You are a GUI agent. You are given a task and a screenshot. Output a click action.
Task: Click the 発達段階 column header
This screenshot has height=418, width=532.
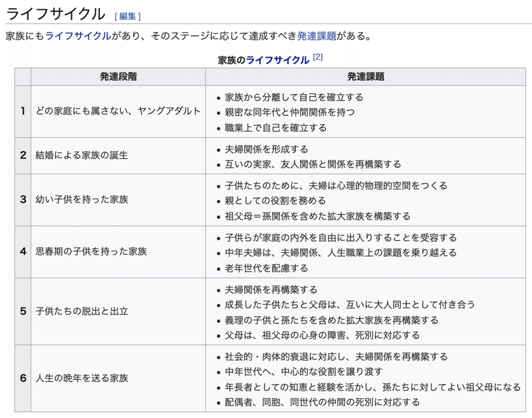point(118,77)
